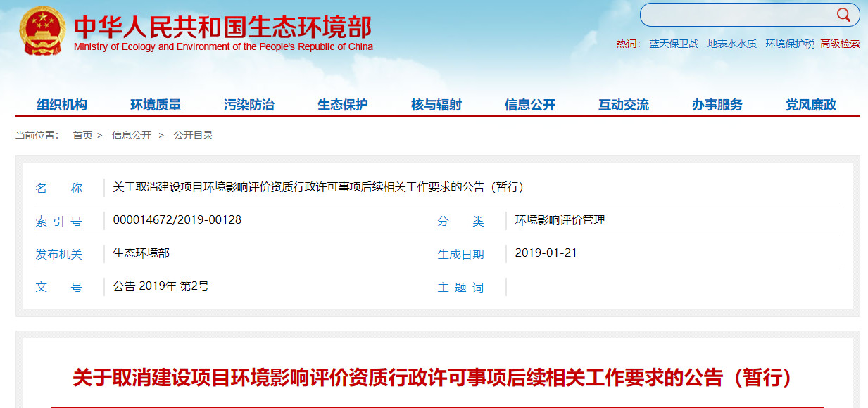Open the 环境保护税 hot word link
This screenshot has height=408, width=868.
point(790,44)
